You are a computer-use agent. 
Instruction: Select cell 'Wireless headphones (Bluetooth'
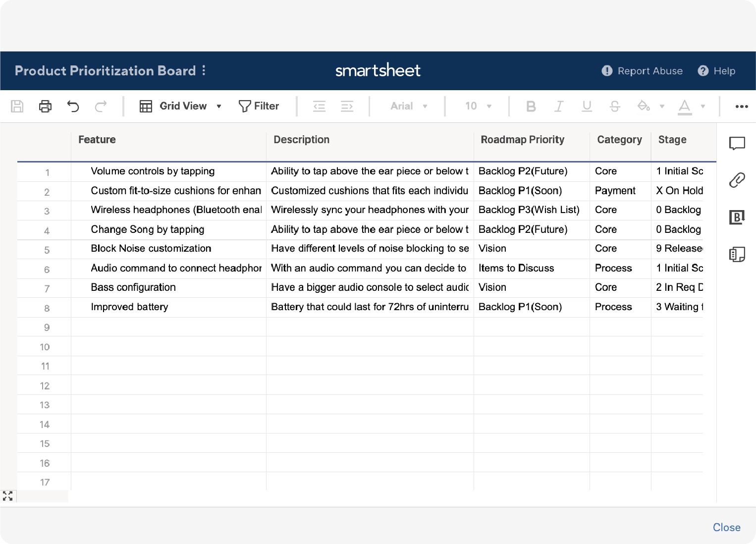(168, 210)
